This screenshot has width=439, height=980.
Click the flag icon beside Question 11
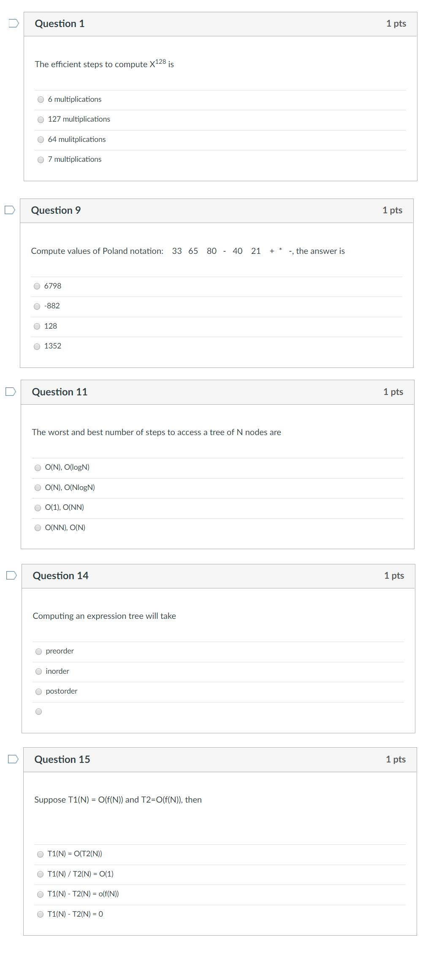pyautogui.click(x=10, y=391)
